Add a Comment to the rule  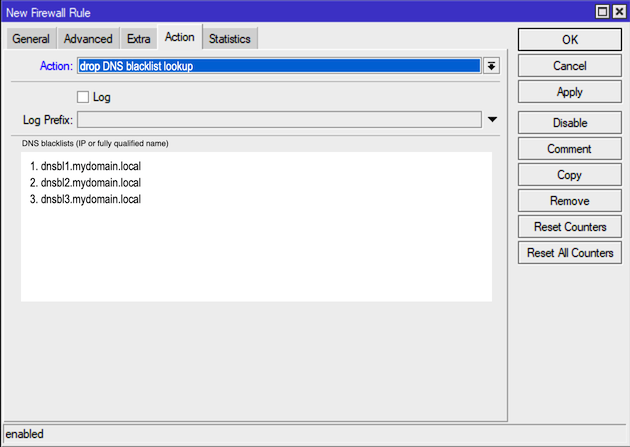click(x=570, y=149)
